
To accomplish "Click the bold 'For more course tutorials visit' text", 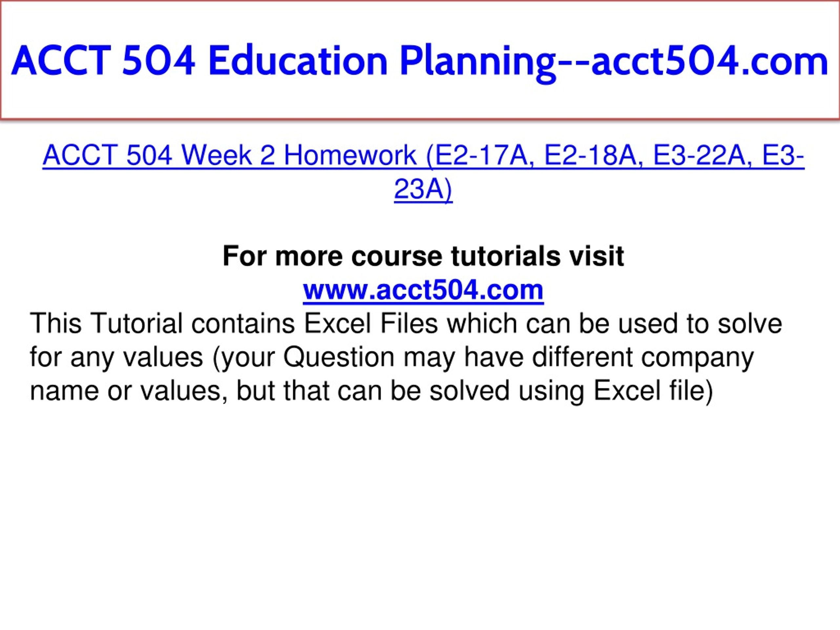I will 423,256.
